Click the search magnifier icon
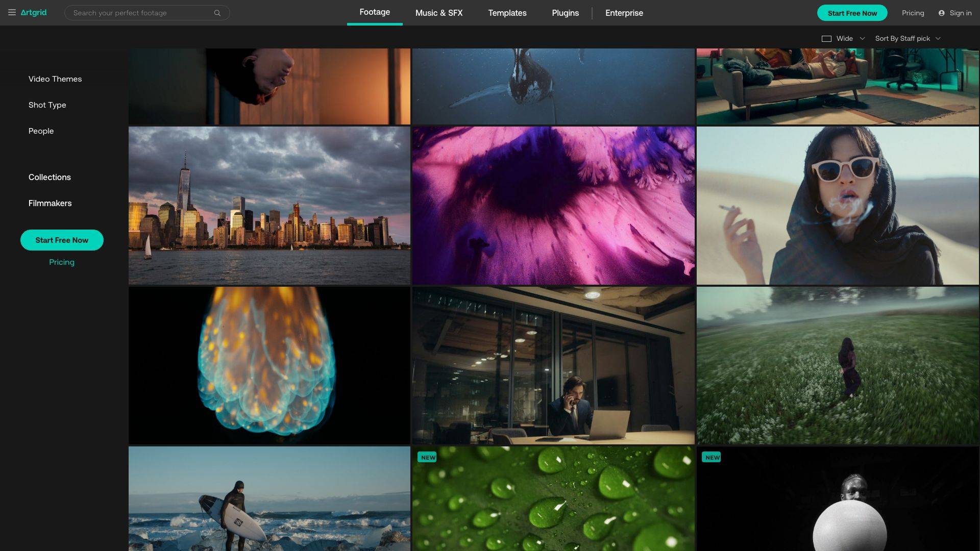The width and height of the screenshot is (980, 551). 217,13
